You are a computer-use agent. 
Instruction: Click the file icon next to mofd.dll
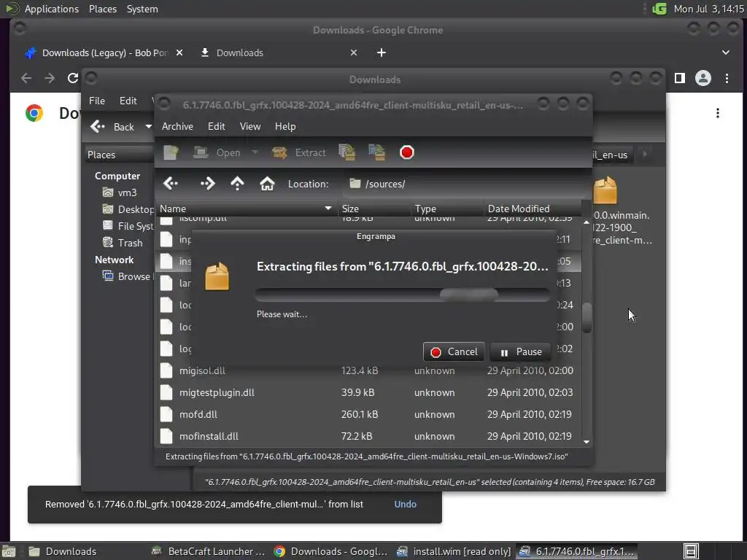166,414
